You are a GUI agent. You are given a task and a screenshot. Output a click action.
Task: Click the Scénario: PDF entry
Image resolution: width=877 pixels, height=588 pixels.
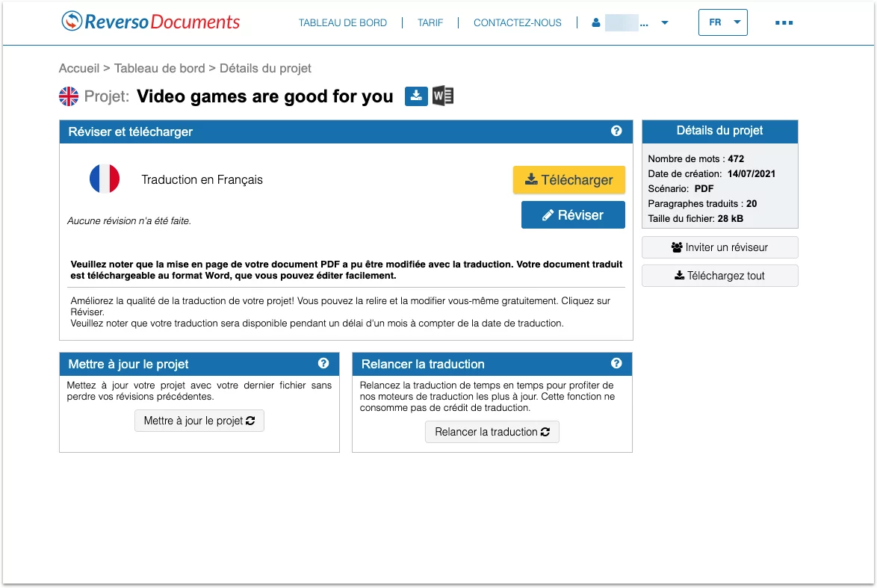[x=681, y=188]
